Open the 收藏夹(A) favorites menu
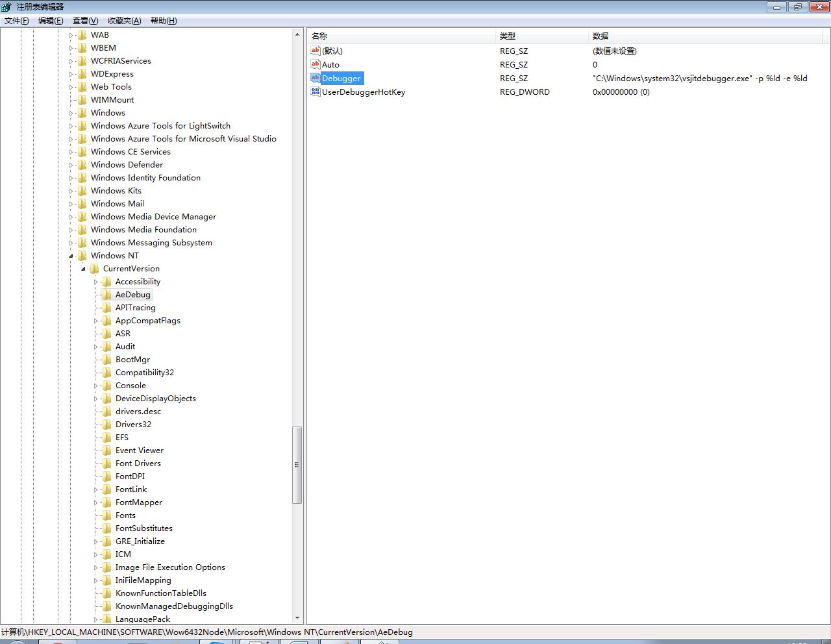Viewport: 831px width, 644px height. pyautogui.click(x=124, y=20)
